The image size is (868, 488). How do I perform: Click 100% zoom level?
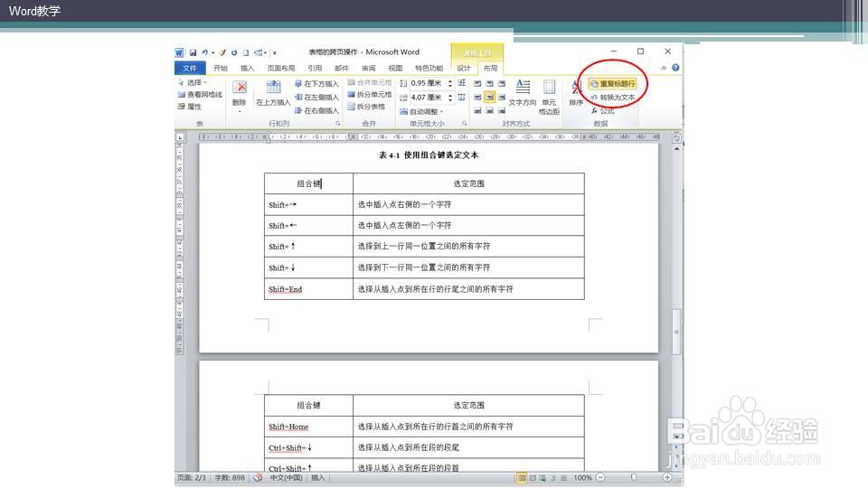[582, 477]
